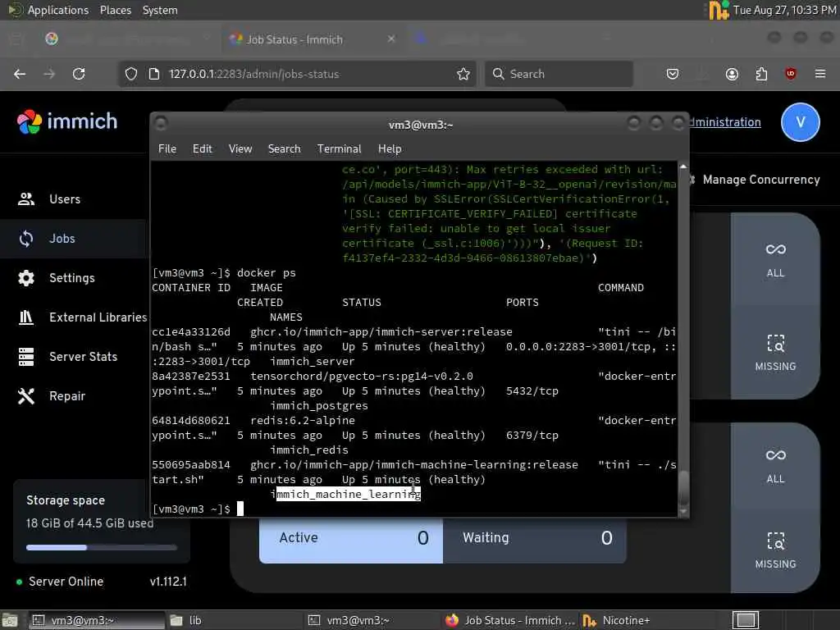This screenshot has width=840, height=630.
Task: Click the highlighted immich_machine_learning name
Action: 346,494
